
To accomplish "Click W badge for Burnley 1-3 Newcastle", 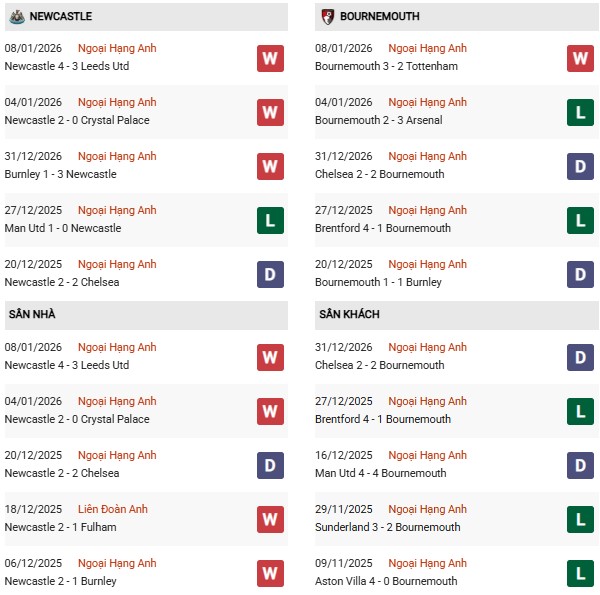I will (270, 166).
